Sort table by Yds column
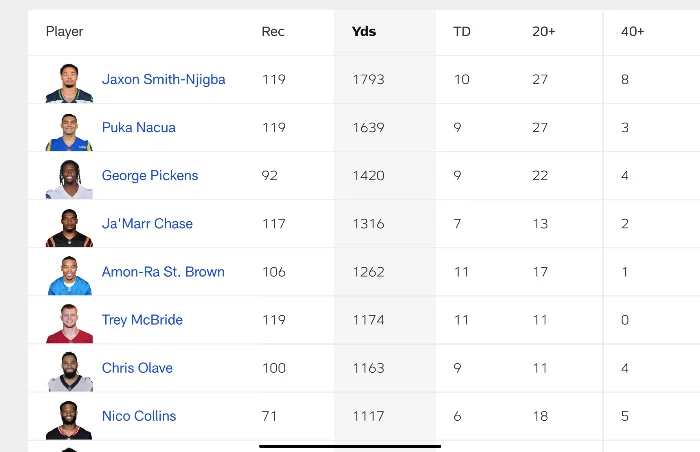This screenshot has width=700, height=452. click(x=364, y=32)
